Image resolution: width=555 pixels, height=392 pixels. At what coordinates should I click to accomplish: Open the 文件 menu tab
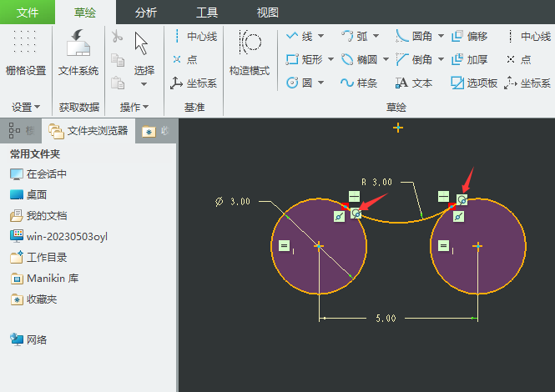coord(28,13)
